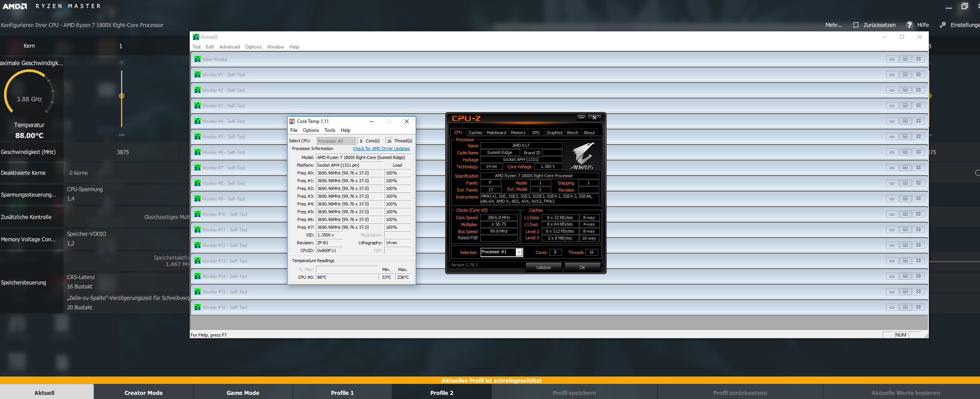
Task: Open the Test menu in Prime95
Action: (196, 47)
